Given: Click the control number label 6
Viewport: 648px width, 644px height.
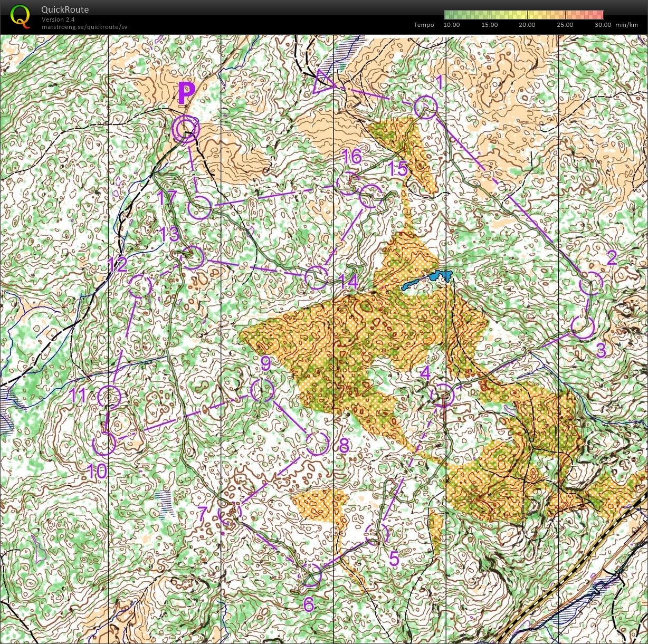Looking at the screenshot, I should tap(309, 604).
